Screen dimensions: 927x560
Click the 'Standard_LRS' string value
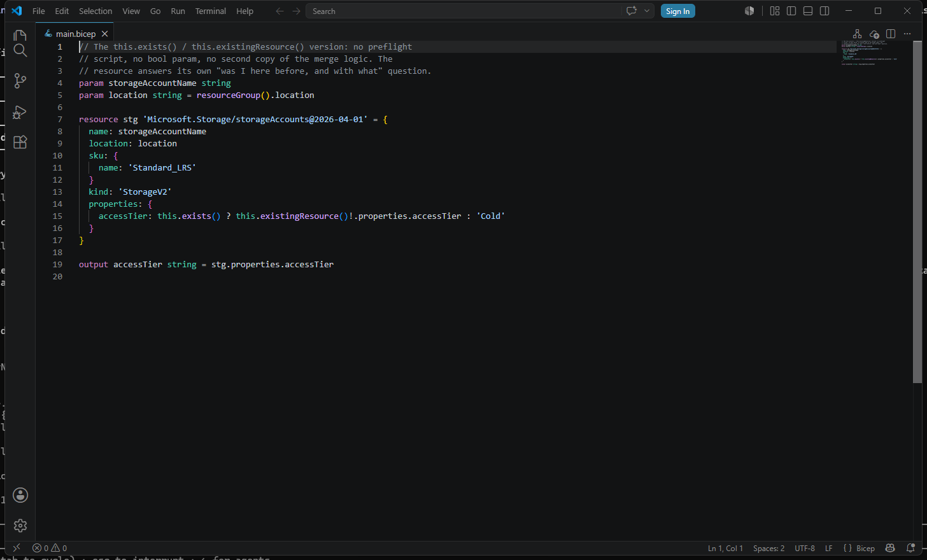(162, 167)
